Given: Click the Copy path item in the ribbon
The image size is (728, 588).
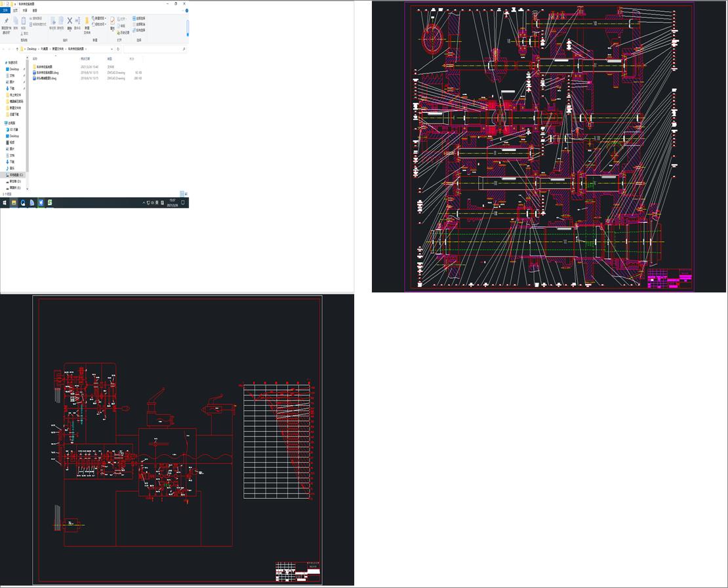Looking at the screenshot, I should (36, 18).
